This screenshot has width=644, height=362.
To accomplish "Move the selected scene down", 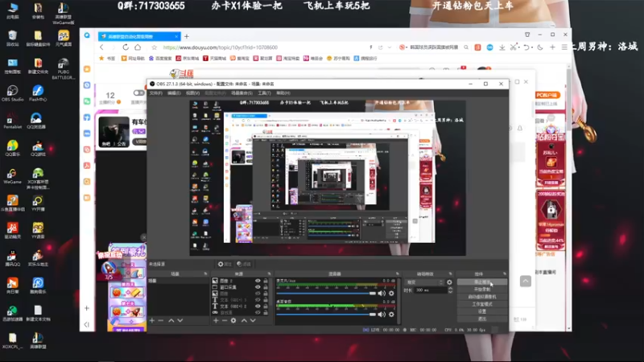I will [x=180, y=320].
